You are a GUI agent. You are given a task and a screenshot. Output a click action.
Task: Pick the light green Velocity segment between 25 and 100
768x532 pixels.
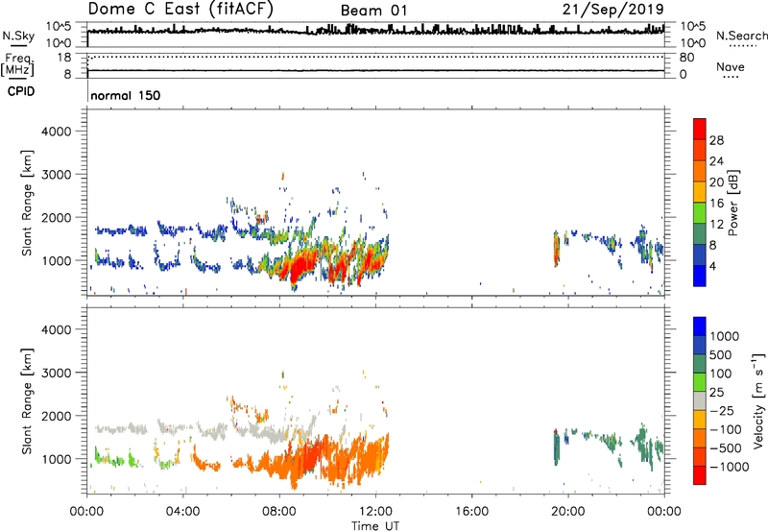(x=700, y=382)
